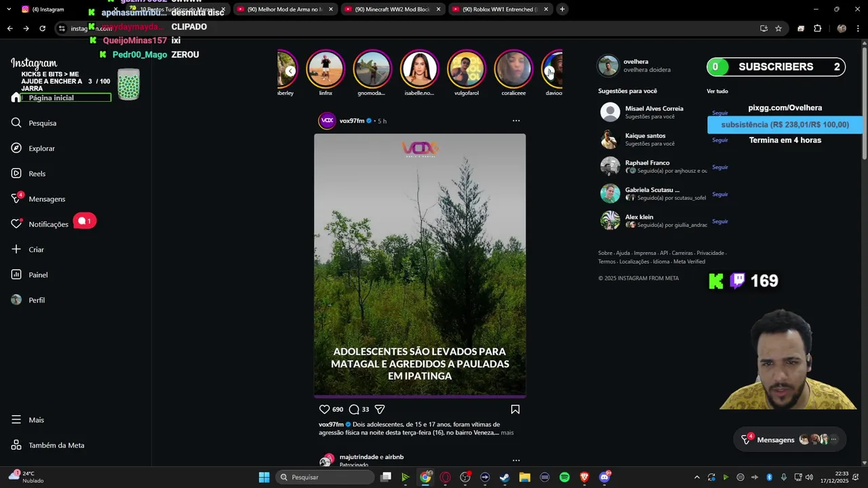
Task: Open Windows Start menu
Action: 264,477
